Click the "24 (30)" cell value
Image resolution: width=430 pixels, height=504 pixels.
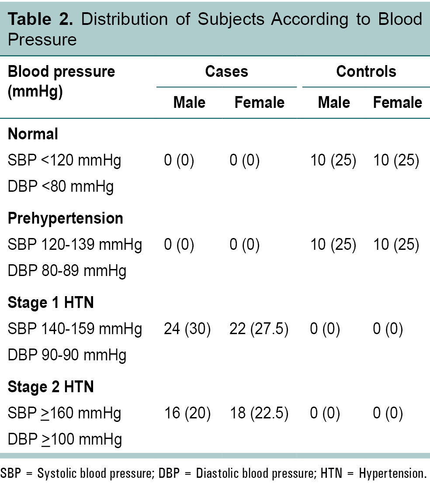click(187, 329)
